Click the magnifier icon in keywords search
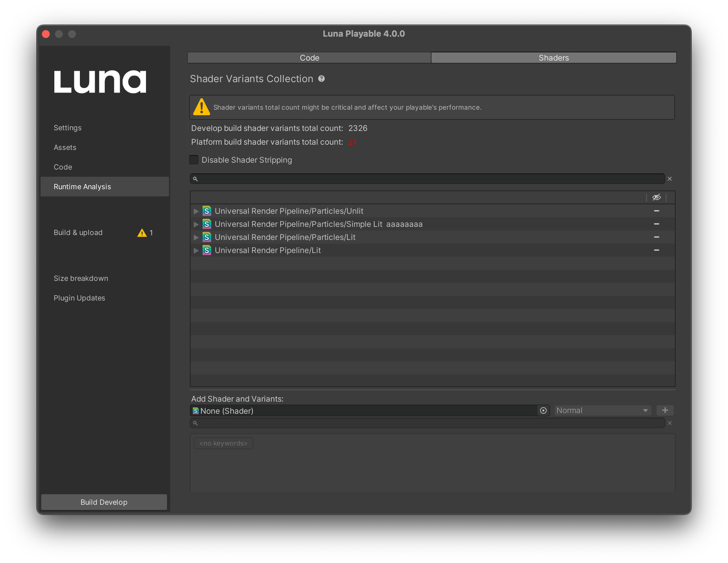The height and width of the screenshot is (563, 728). 195,423
